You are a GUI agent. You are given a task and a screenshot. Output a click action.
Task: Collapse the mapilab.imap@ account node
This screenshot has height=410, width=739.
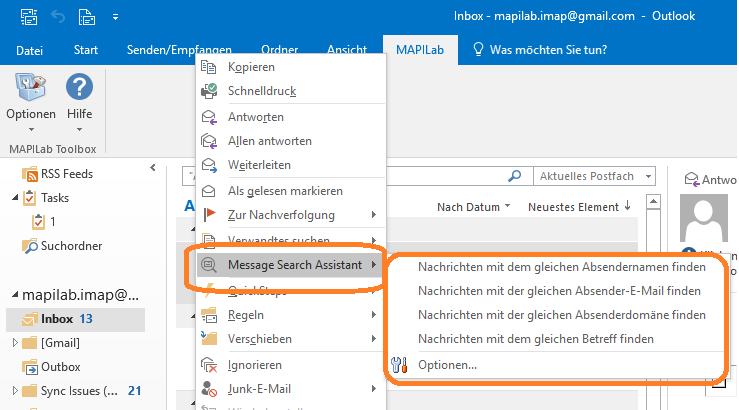coord(15,295)
